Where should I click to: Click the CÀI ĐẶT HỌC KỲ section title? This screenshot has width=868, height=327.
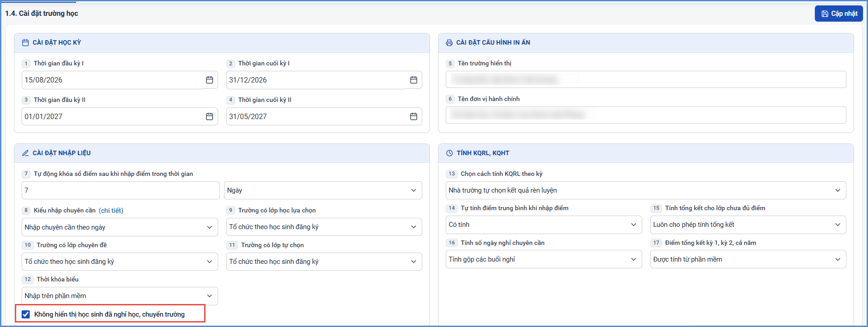pyautogui.click(x=57, y=43)
